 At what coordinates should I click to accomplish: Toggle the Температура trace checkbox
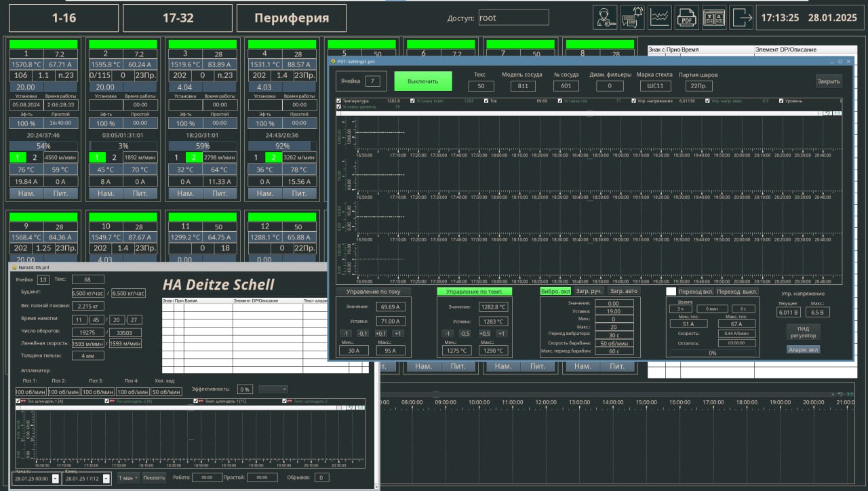339,101
